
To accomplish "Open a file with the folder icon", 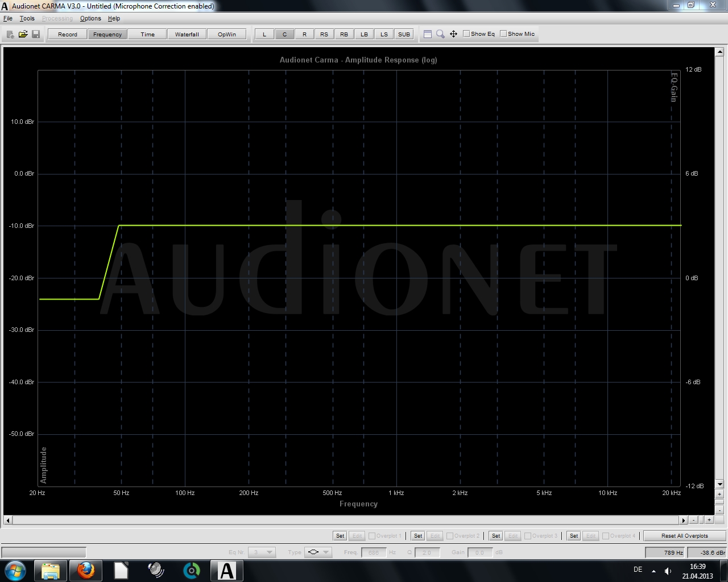I will [x=23, y=34].
